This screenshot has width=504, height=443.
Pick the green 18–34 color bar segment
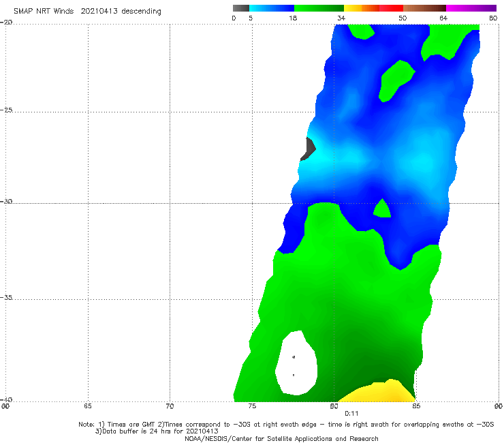coord(319,8)
